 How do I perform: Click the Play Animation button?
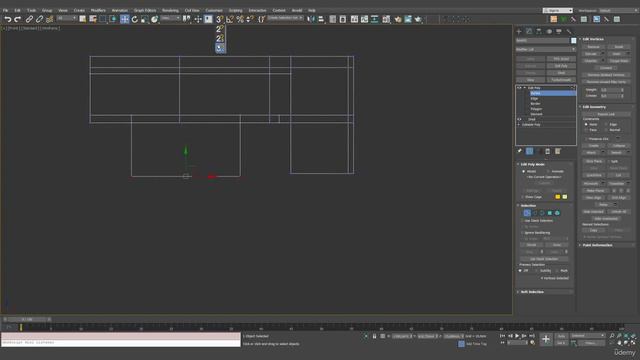click(x=517, y=336)
